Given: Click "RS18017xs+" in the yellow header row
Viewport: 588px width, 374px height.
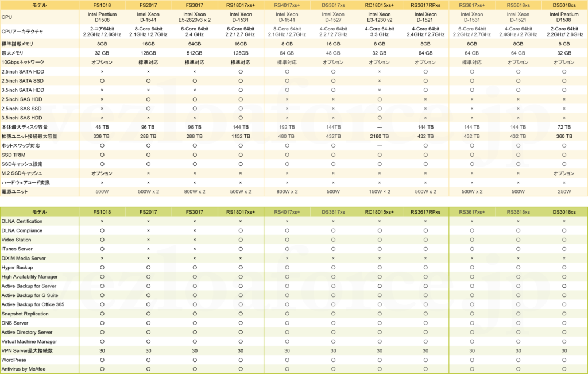Looking at the screenshot, I should point(241,5).
